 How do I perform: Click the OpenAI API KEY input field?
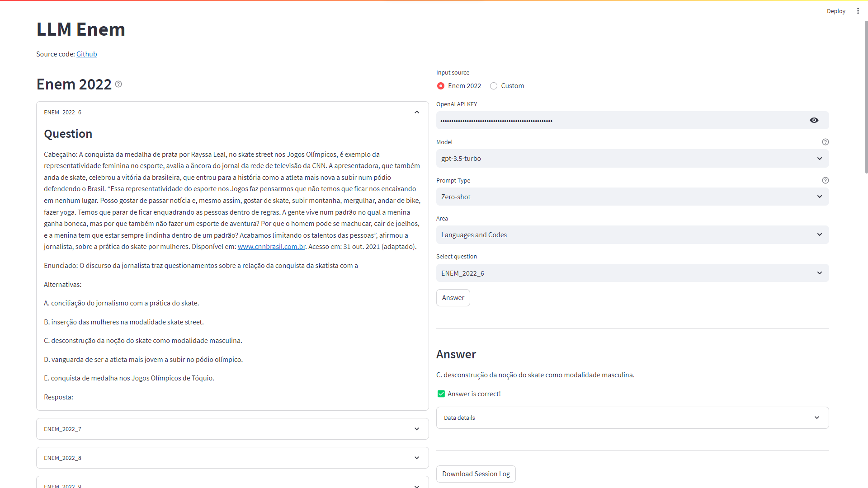pos(619,121)
